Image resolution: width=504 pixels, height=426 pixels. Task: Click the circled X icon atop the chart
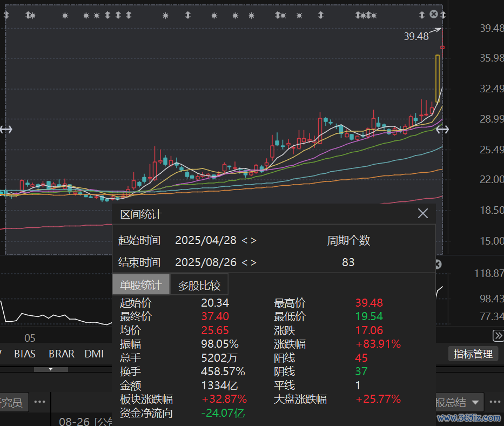434,14
